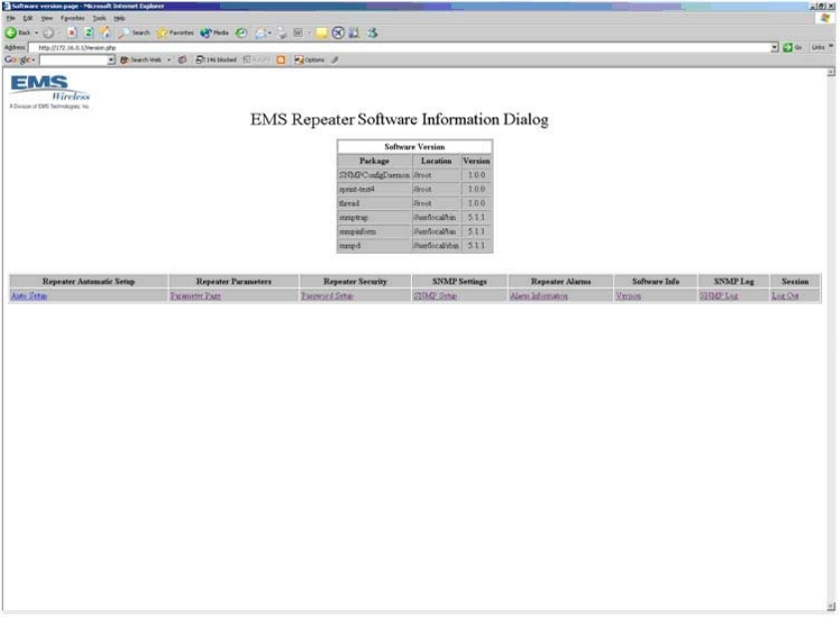Open Back button history dropdown arrow
The image size is (840, 618).
tap(37, 33)
